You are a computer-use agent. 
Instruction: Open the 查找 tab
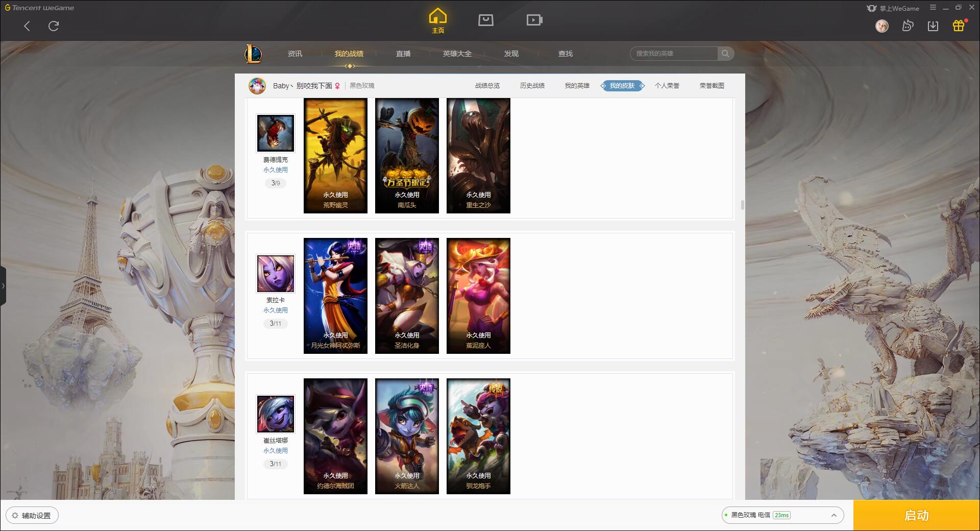[x=566, y=54]
